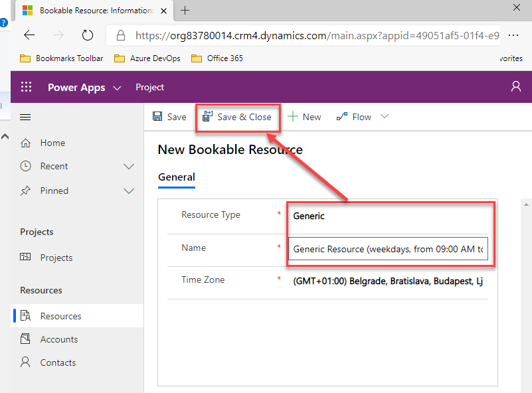532x393 pixels.
Task: Reload the page with the refresh icon
Action: coord(87,35)
